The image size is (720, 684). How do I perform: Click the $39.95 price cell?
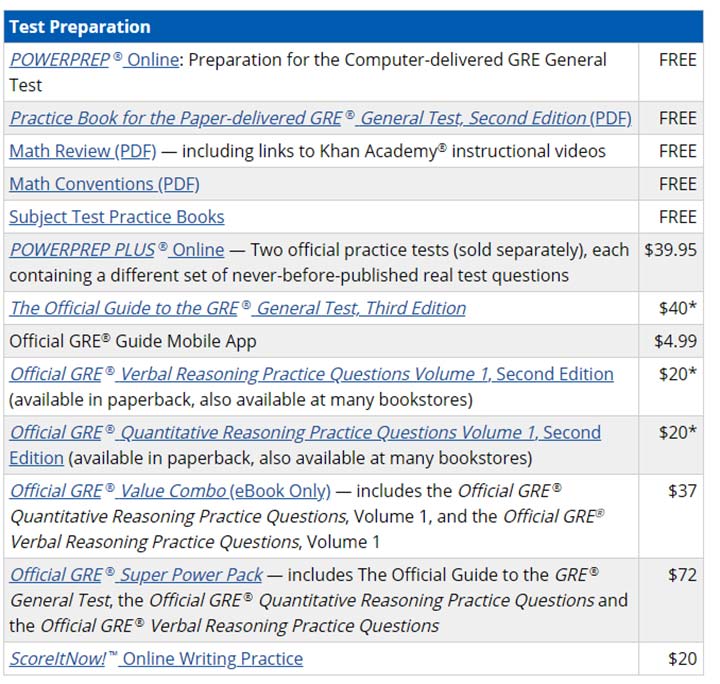[670, 250]
